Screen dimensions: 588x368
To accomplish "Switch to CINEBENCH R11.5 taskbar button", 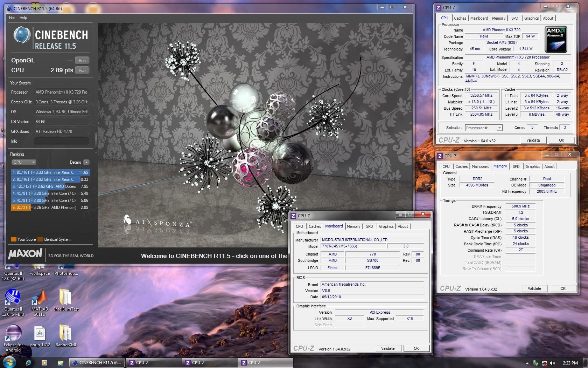I will 97,363.
